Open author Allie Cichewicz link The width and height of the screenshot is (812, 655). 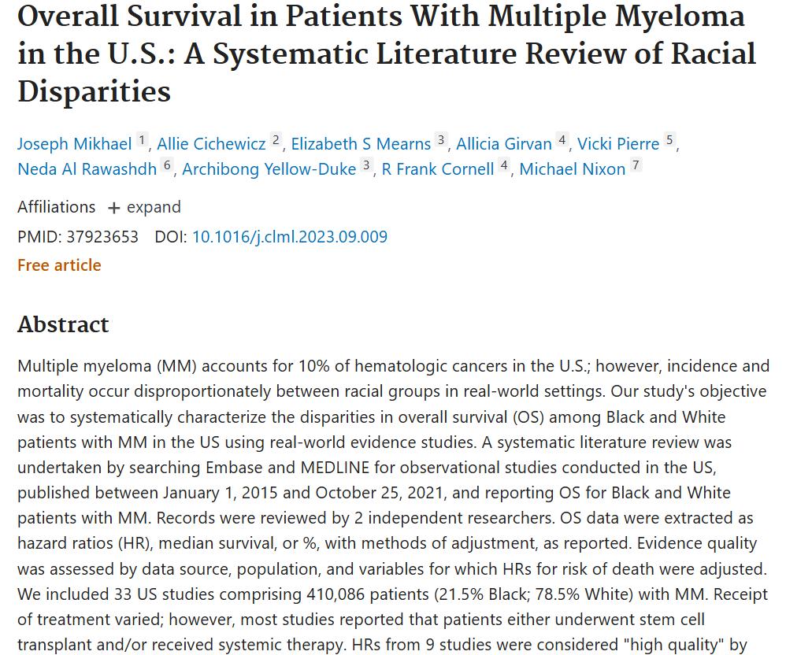pyautogui.click(x=211, y=143)
